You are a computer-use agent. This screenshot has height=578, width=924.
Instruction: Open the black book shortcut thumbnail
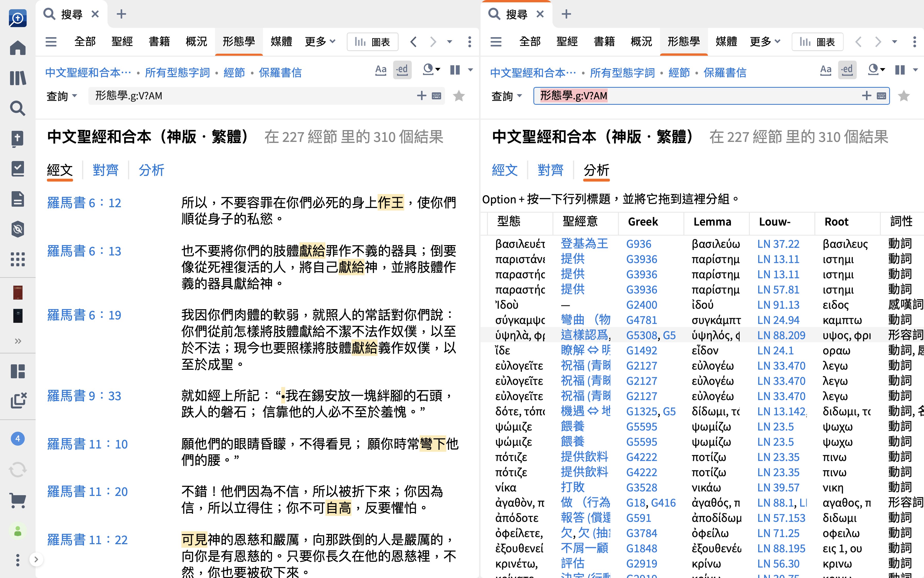[18, 316]
